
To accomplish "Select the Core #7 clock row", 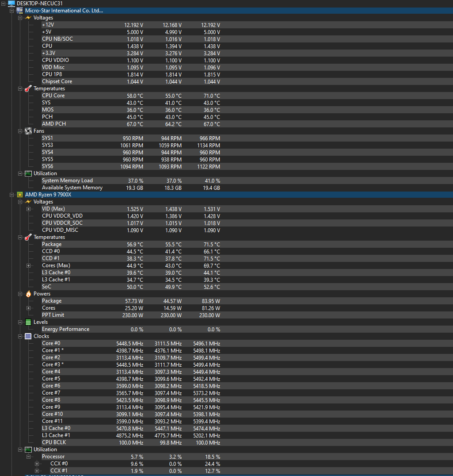I will pos(247,393).
